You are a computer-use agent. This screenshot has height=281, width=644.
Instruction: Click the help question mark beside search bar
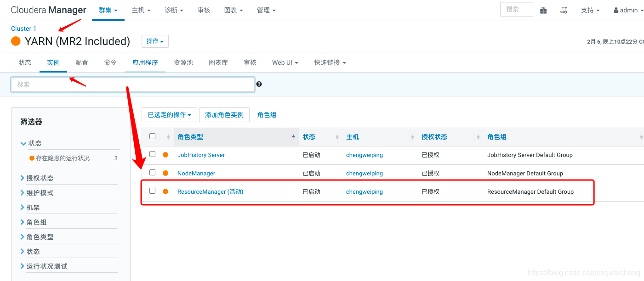pos(259,84)
